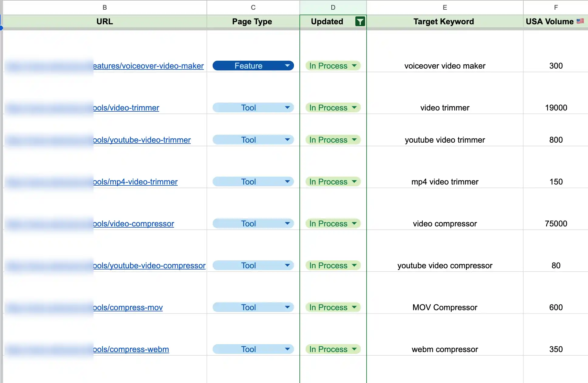This screenshot has width=588, height=383.
Task: Click the Target Keyword header cell
Action: (x=444, y=21)
